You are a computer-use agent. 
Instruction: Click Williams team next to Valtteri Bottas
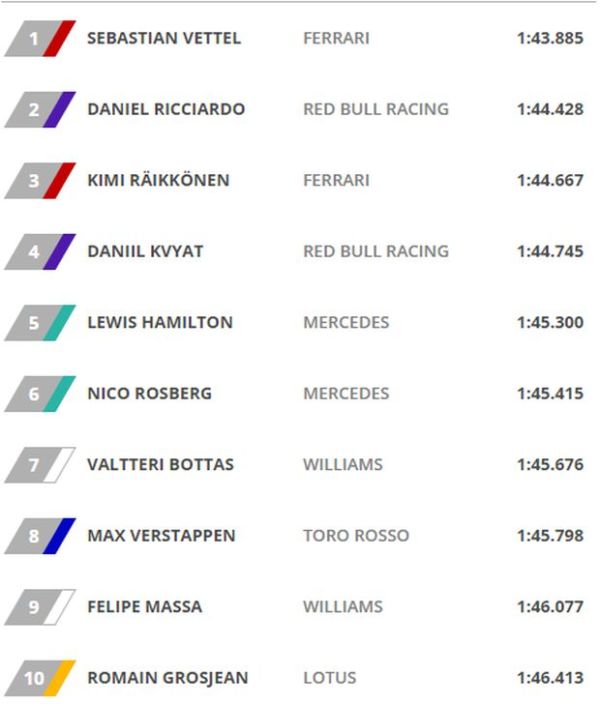343,465
